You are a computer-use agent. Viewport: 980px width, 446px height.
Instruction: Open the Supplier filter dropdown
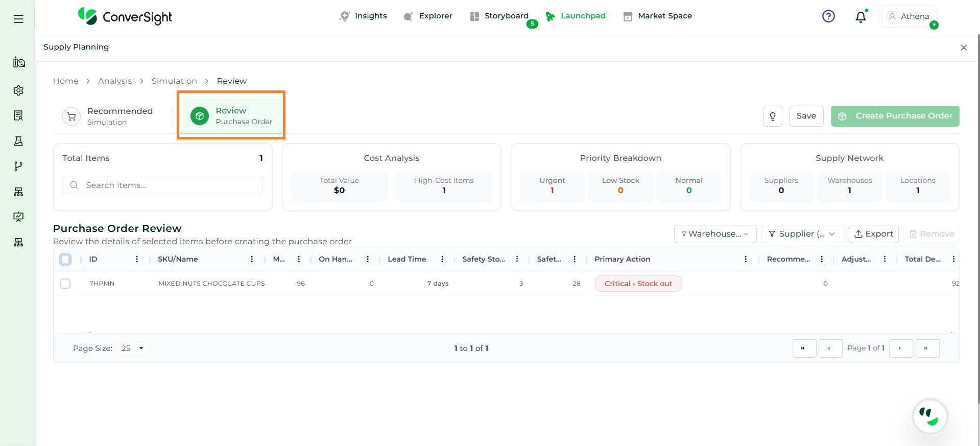click(x=802, y=234)
